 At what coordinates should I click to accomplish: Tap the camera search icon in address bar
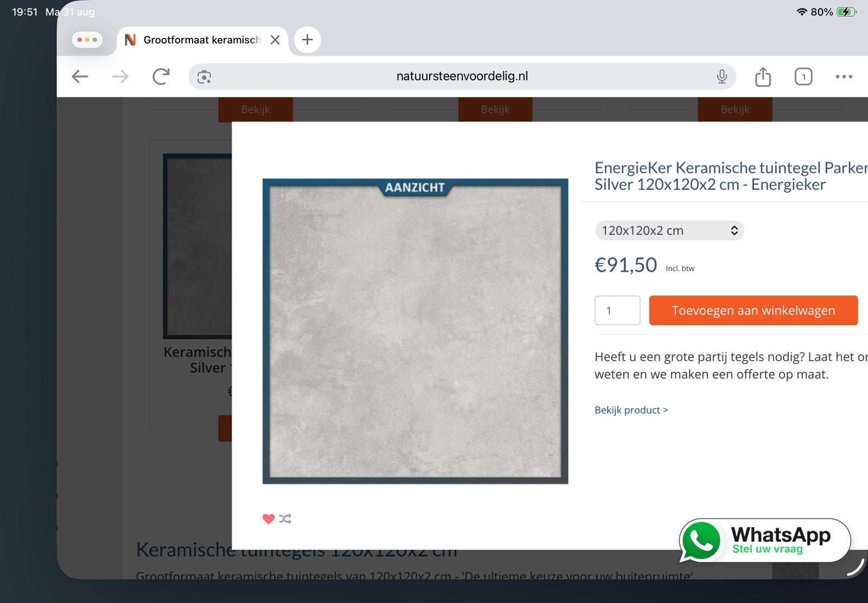[204, 77]
